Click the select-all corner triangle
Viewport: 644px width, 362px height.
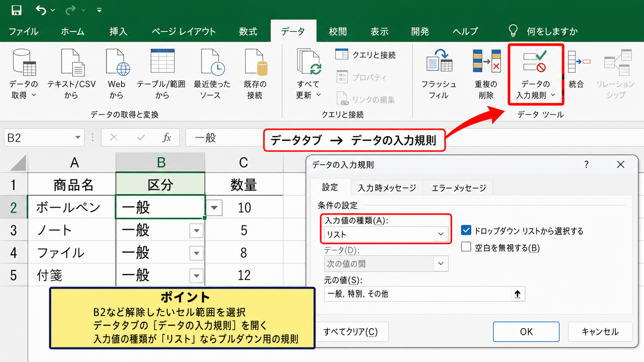pos(18,162)
